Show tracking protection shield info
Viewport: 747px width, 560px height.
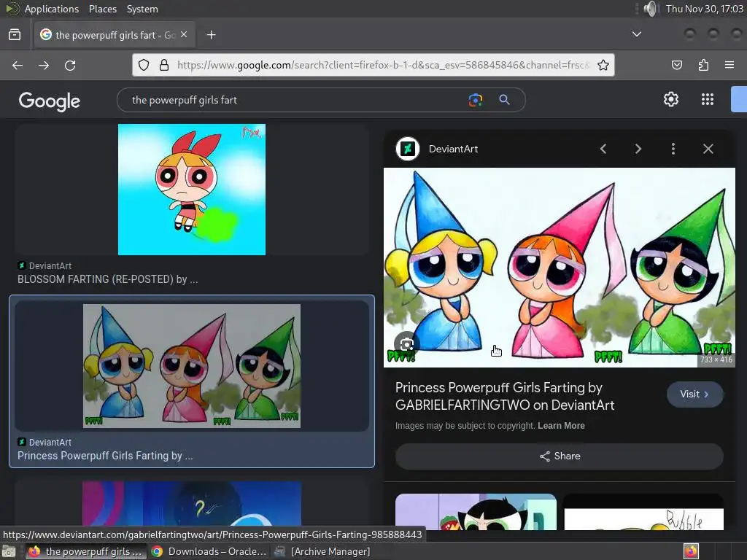tap(144, 65)
